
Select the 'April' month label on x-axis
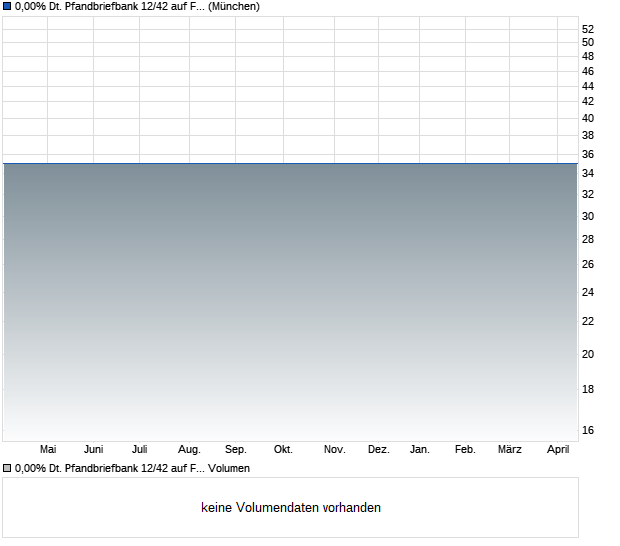coord(557,450)
